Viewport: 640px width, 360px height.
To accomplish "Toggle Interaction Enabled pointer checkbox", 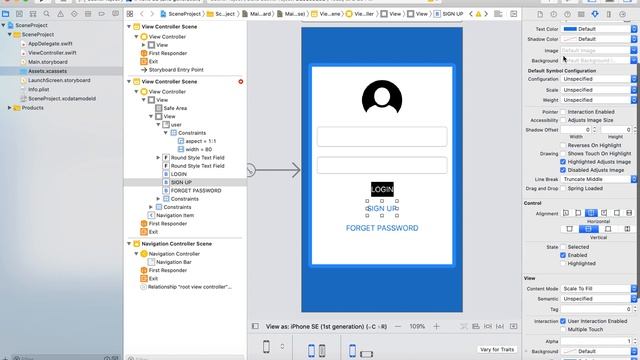I will (563, 112).
